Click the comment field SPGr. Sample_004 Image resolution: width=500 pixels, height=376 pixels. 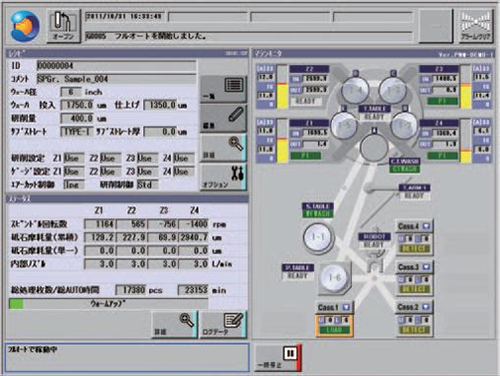click(116, 79)
